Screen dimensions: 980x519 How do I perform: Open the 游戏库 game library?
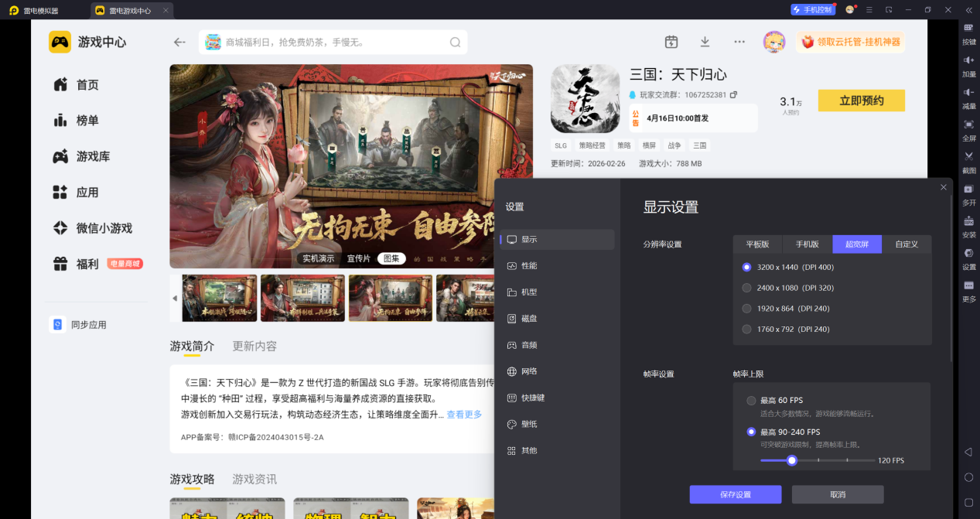point(81,156)
